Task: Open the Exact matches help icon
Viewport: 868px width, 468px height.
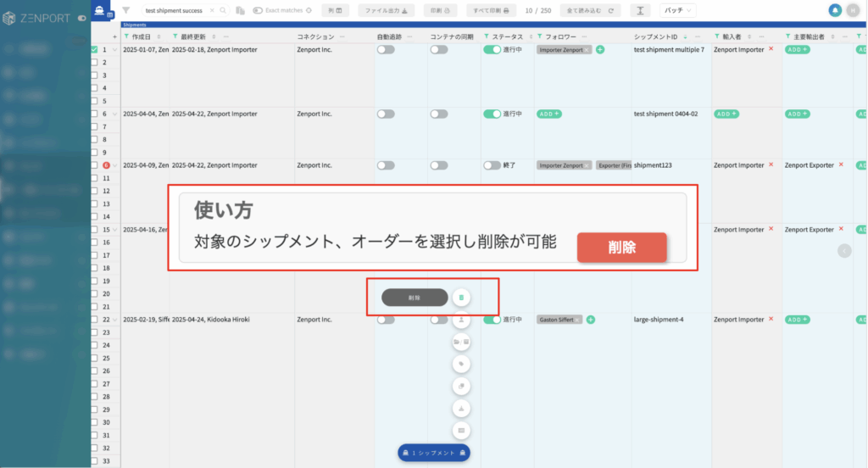Action: [x=309, y=10]
